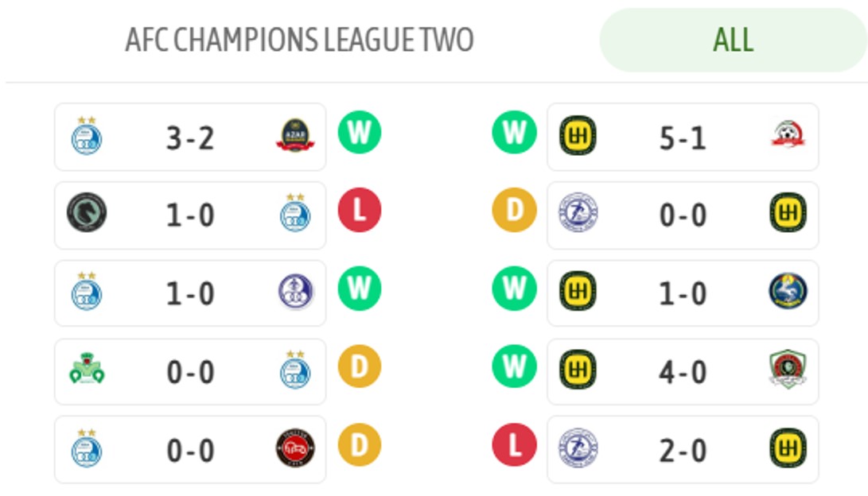
Task: Click the dark red round crest in bottom-left match
Action: pos(295,448)
